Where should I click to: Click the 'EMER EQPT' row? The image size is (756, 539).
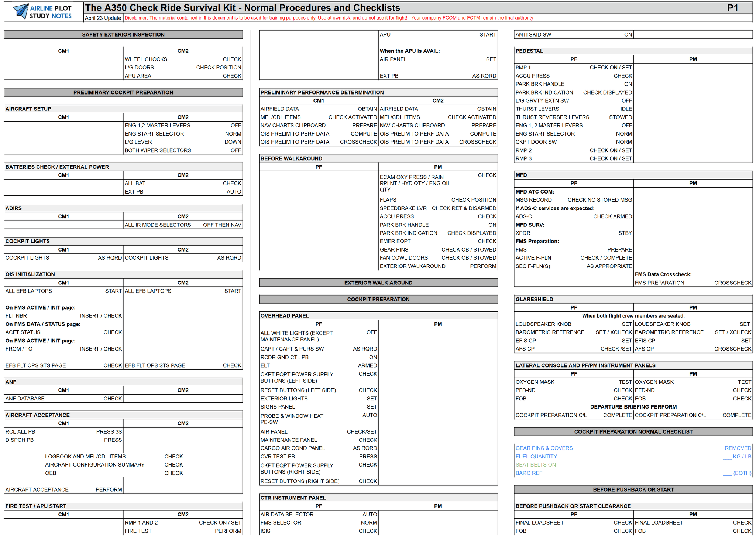click(438, 241)
